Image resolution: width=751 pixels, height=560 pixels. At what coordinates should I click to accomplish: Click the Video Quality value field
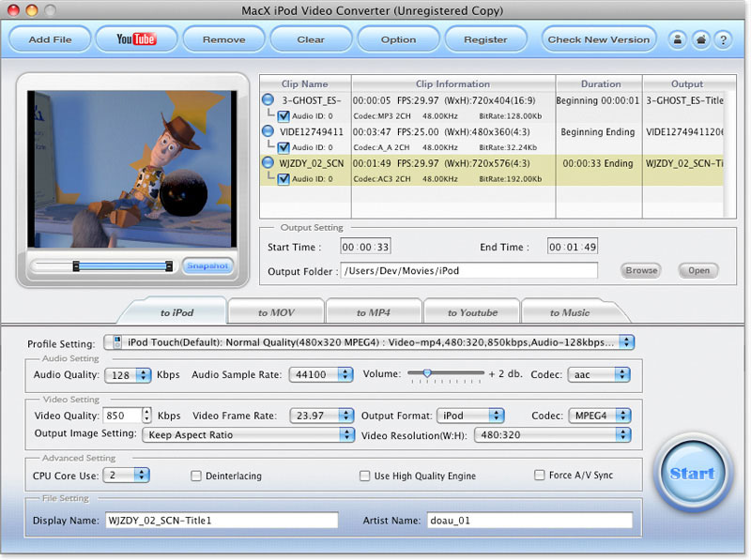click(x=123, y=415)
